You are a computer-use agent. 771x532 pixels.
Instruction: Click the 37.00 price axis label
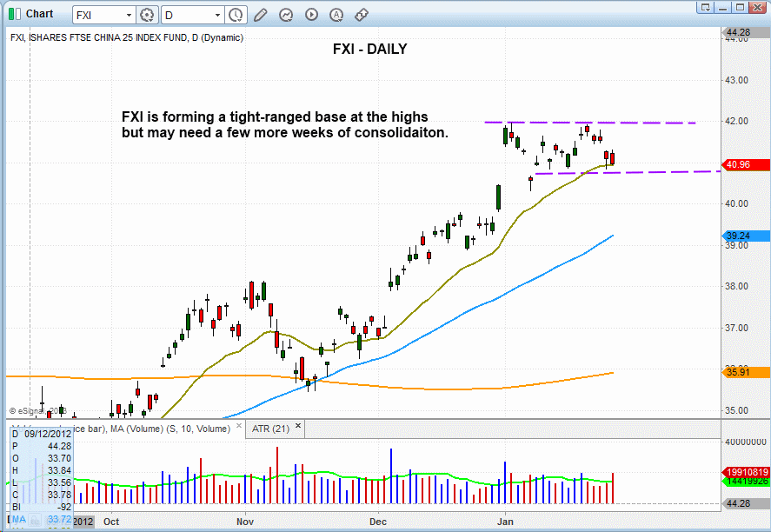click(736, 328)
